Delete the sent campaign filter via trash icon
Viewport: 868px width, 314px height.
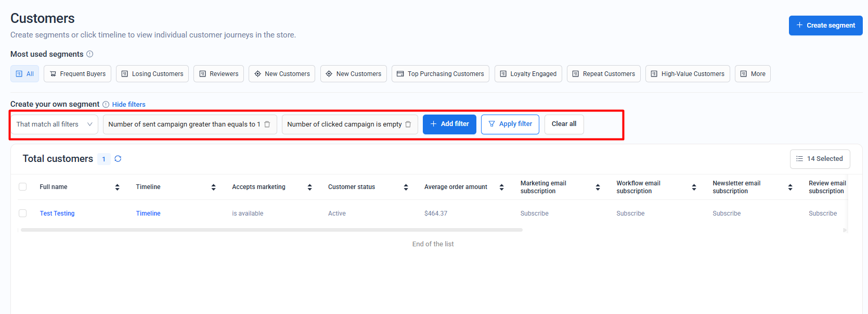(x=267, y=124)
